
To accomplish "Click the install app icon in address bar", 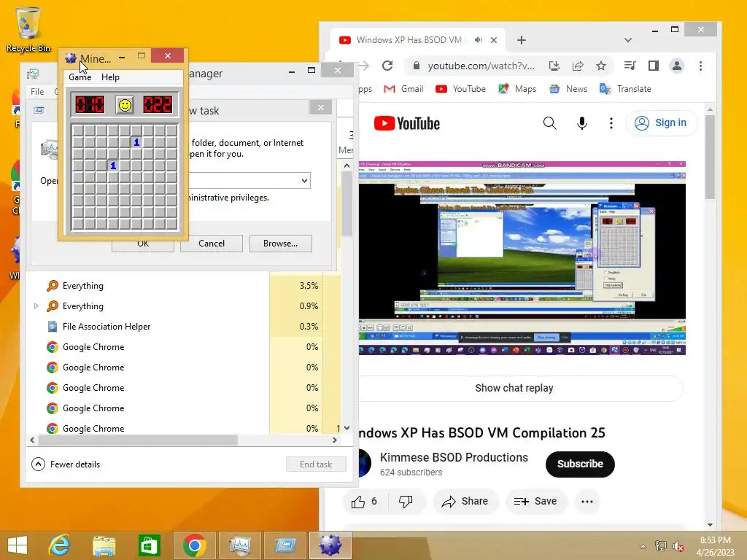I will point(554,66).
